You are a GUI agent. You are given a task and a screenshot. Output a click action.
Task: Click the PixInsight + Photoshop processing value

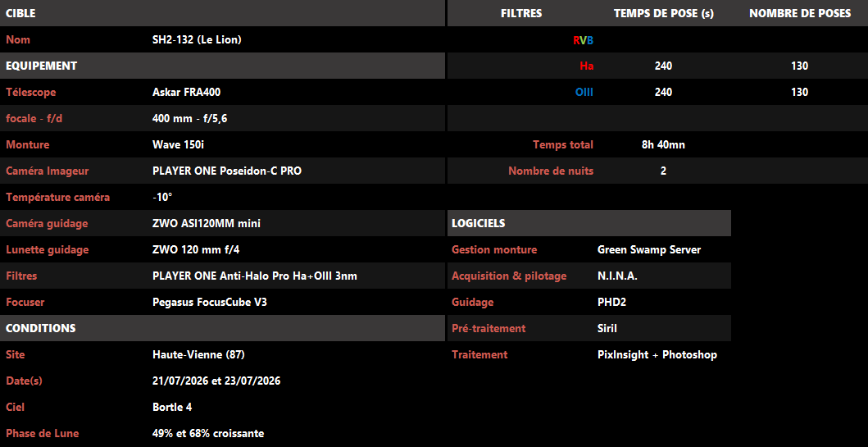[657, 354]
